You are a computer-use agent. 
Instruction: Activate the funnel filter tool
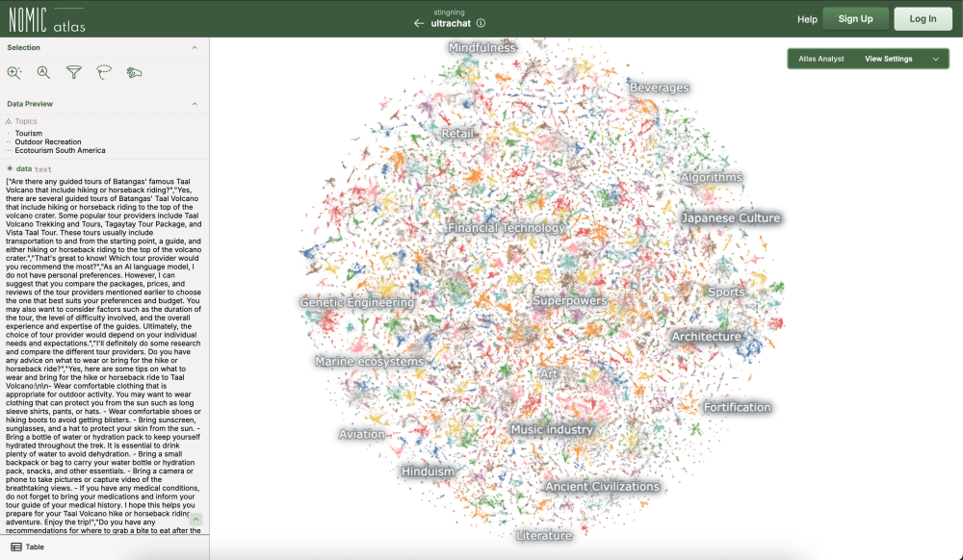(x=73, y=72)
